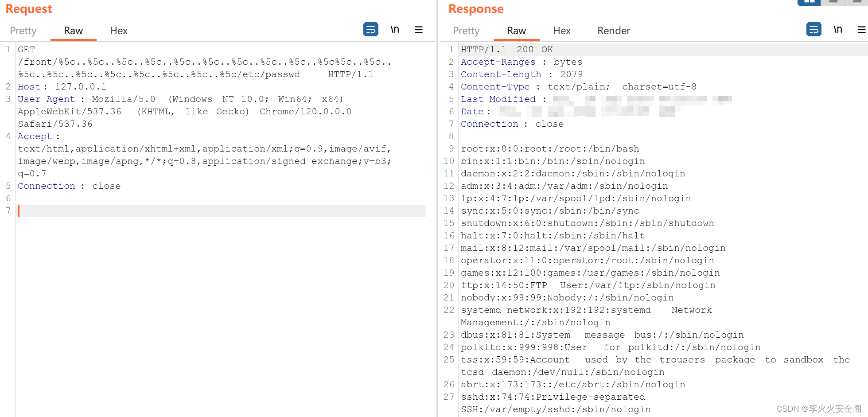The image size is (868, 417).
Task: Click the bin:x:1:1 passwd line
Action: pyautogui.click(x=553, y=161)
